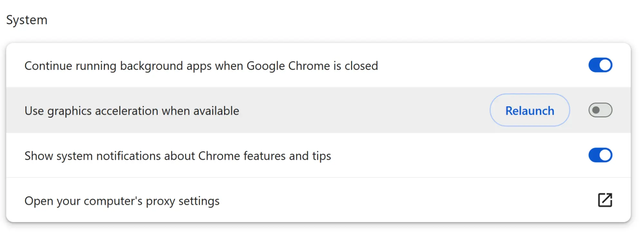The image size is (644, 234).
Task: Click the Relaunch button
Action: pyautogui.click(x=530, y=110)
